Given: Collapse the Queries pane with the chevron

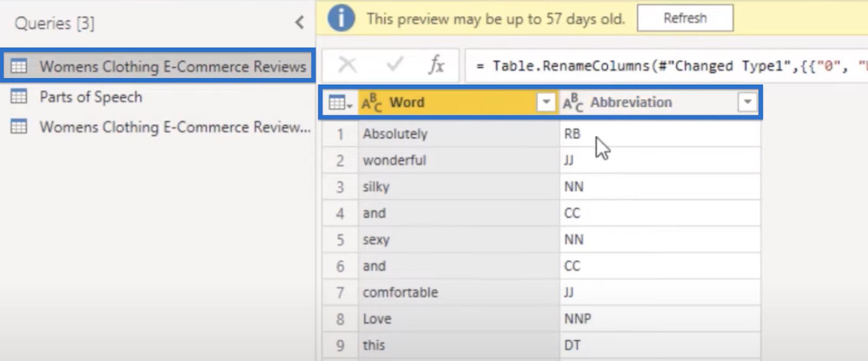Looking at the screenshot, I should tap(299, 22).
